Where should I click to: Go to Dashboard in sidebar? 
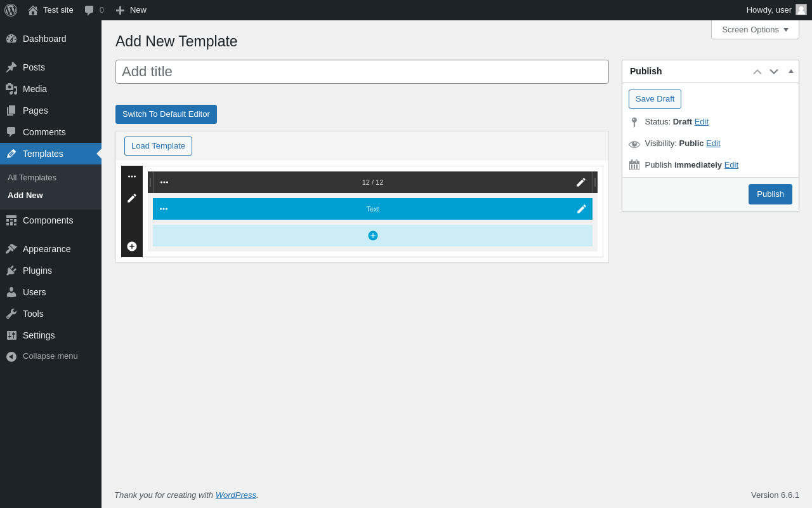(x=51, y=39)
